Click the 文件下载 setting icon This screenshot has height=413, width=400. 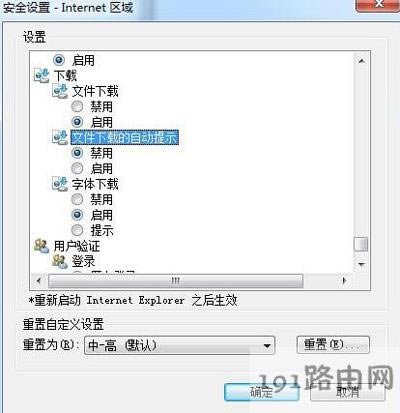[60, 91]
